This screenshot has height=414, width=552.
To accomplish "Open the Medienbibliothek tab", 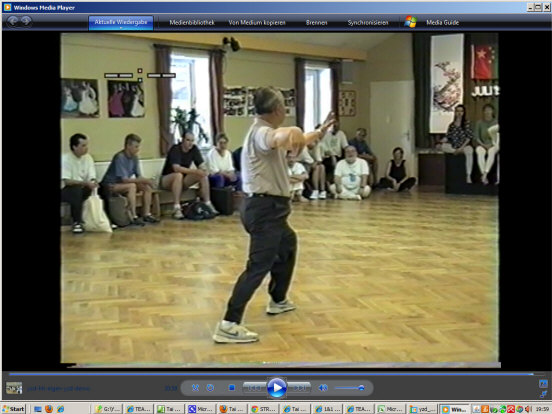I will coord(192,23).
